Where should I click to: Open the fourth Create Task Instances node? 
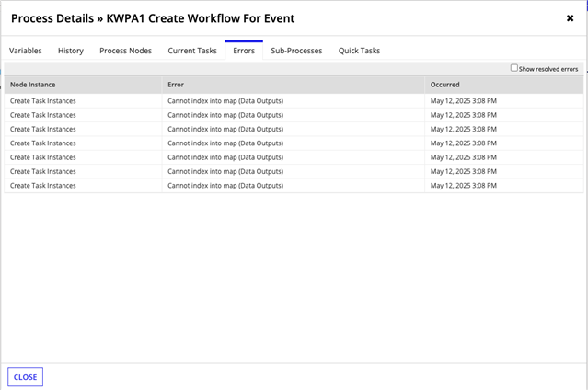(x=42, y=143)
